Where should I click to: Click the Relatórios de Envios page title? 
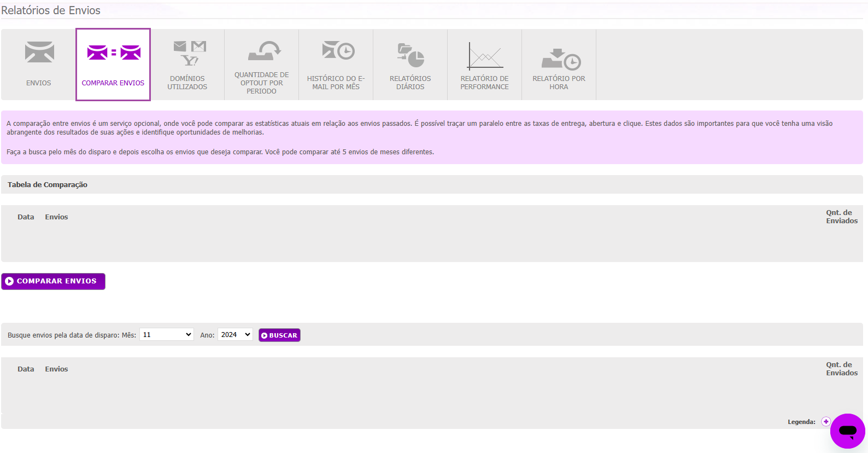point(51,10)
